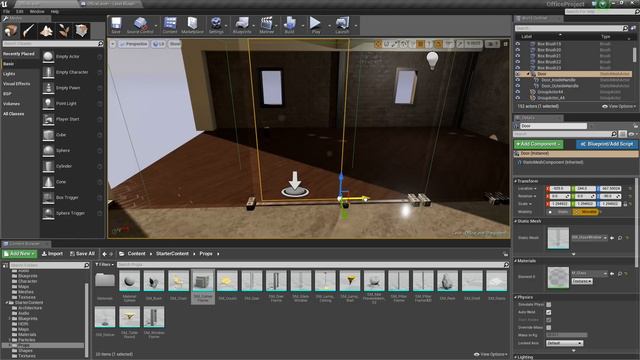
Task: Select the Foliage mode icon
Action: tap(64, 31)
